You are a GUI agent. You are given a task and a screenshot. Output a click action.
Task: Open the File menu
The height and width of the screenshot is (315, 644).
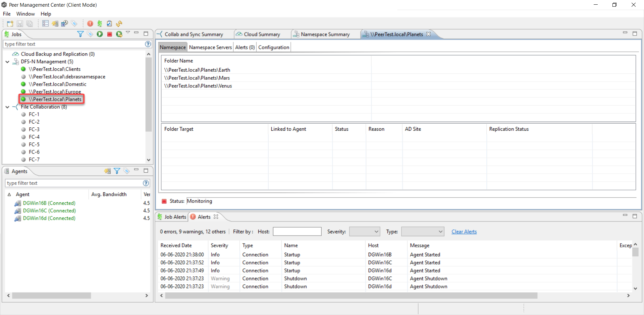pos(7,14)
